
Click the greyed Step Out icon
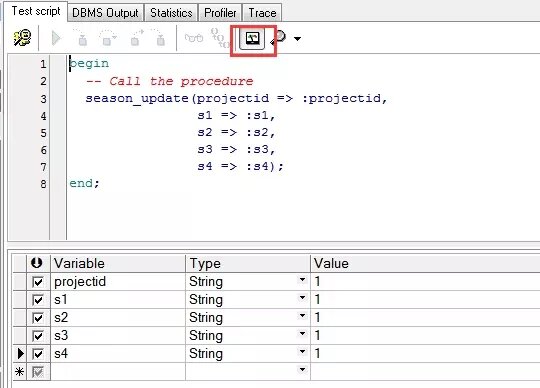coord(136,38)
